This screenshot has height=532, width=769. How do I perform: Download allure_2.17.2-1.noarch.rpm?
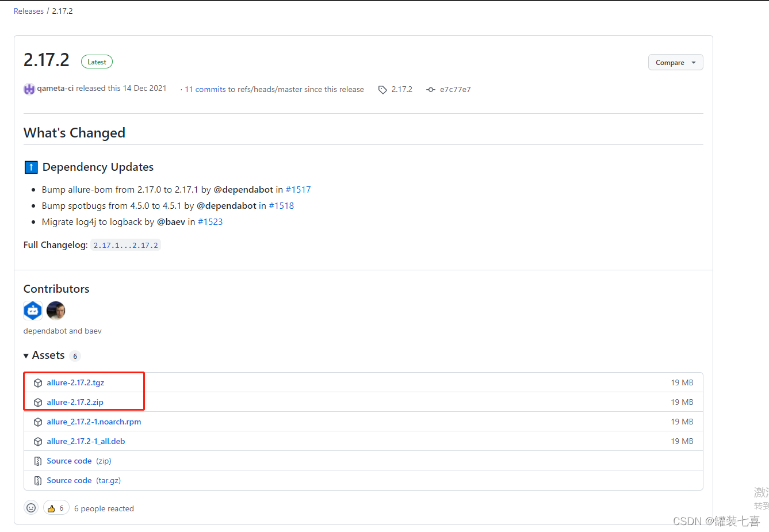tap(94, 422)
